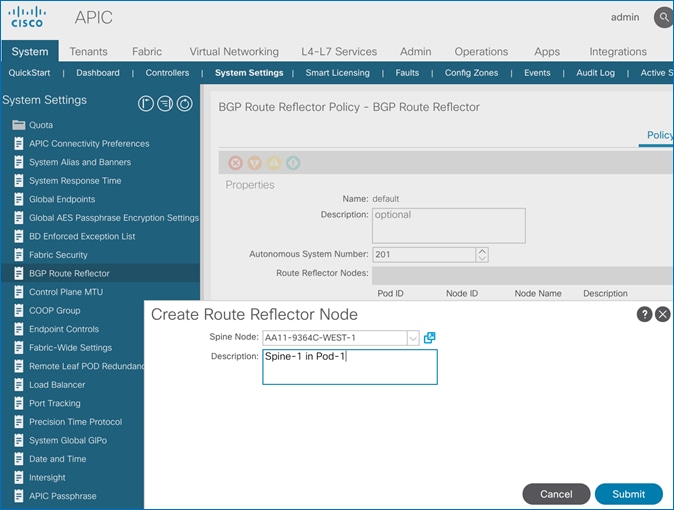Click the first circular icon in System Settings header
Viewport: 674px width, 510px height.
[x=146, y=103]
